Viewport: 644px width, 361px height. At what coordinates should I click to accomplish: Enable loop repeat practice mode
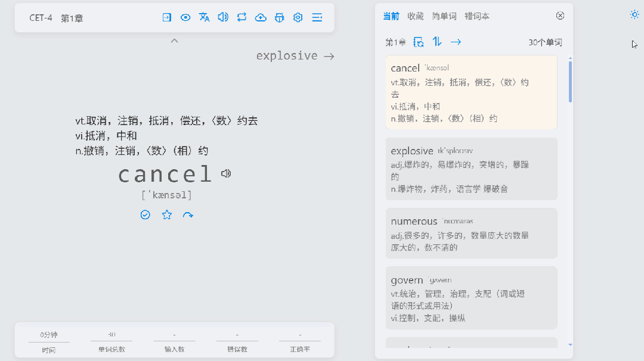pyautogui.click(x=241, y=17)
